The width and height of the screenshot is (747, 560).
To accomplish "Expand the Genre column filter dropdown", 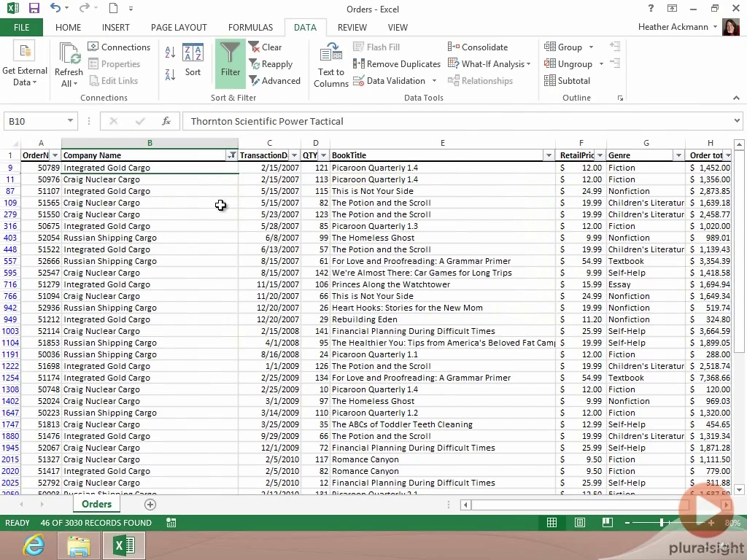I will [678, 155].
